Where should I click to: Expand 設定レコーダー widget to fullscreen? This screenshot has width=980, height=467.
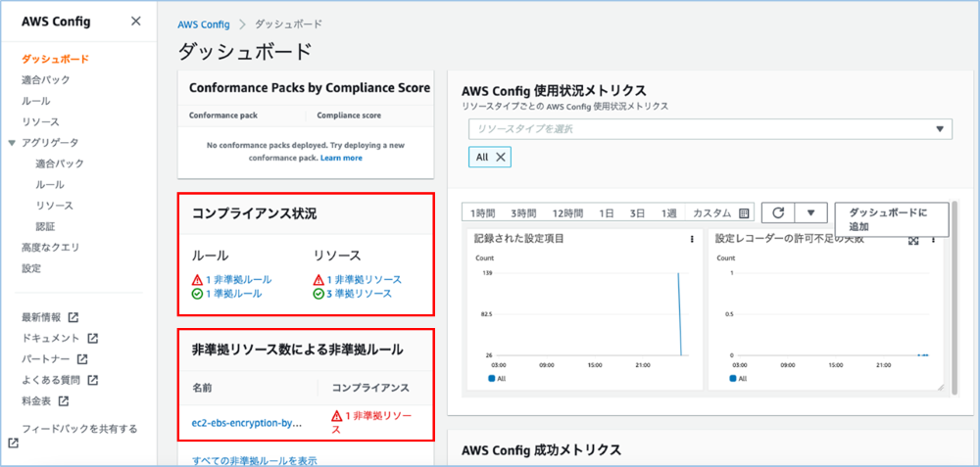(x=913, y=241)
